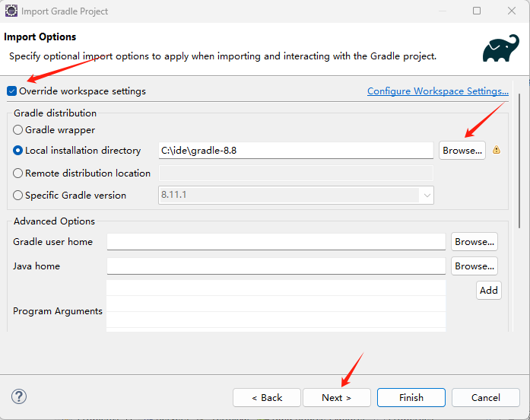Browse for Java home
Viewport: 530px width, 420px height.
tap(474, 266)
